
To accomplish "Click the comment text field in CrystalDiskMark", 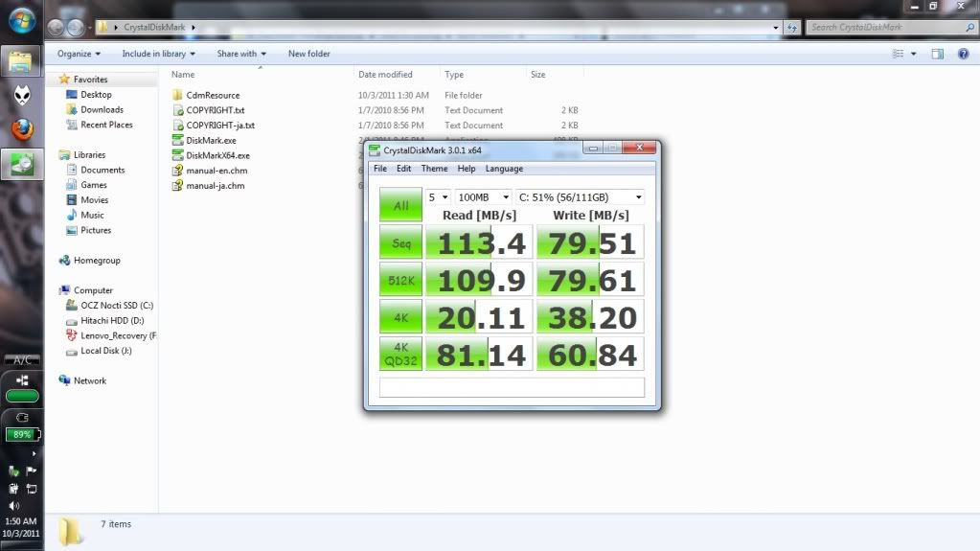I will coord(512,387).
